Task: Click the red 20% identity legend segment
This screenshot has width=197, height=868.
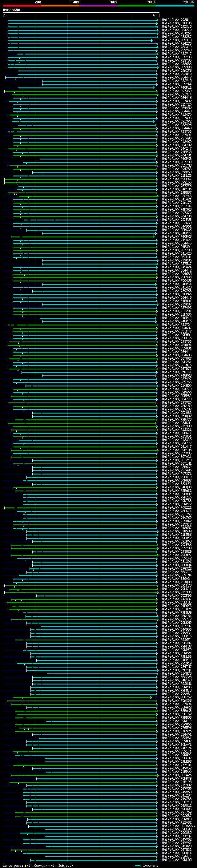Action: click(x=22, y=6)
